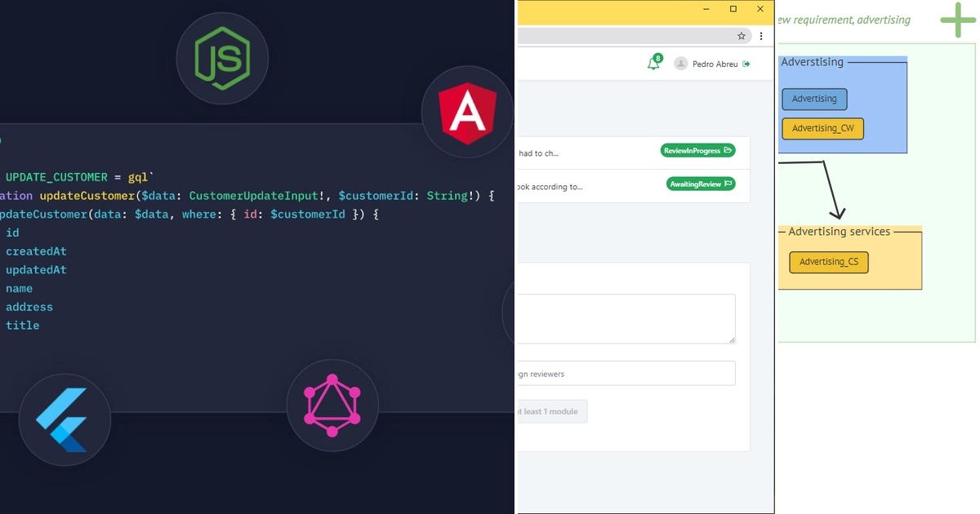The image size is (980, 514).
Task: Open the review row ending 'had to ch...'
Action: click(x=633, y=153)
